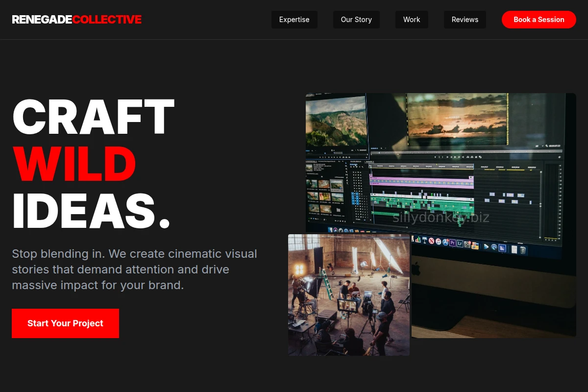Click the Renegade Collective logo
Image resolution: width=588 pixels, height=392 pixels.
point(77,20)
